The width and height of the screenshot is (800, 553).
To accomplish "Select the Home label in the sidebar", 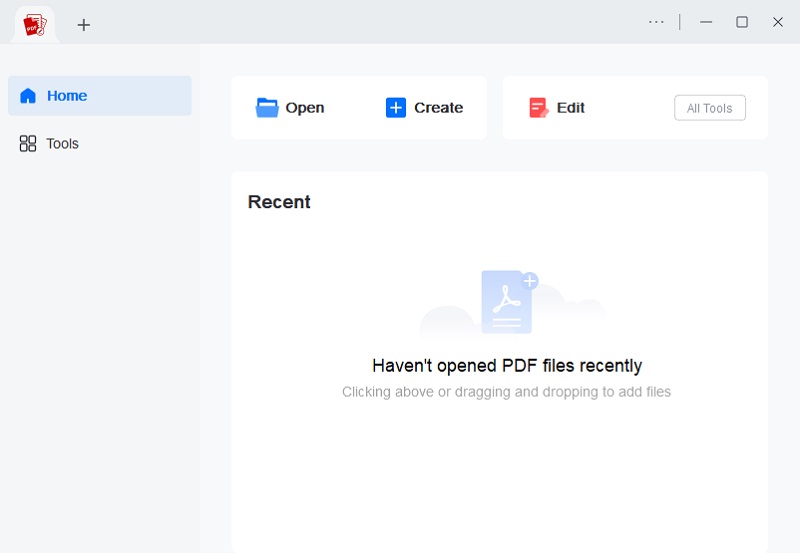I will pyautogui.click(x=67, y=96).
